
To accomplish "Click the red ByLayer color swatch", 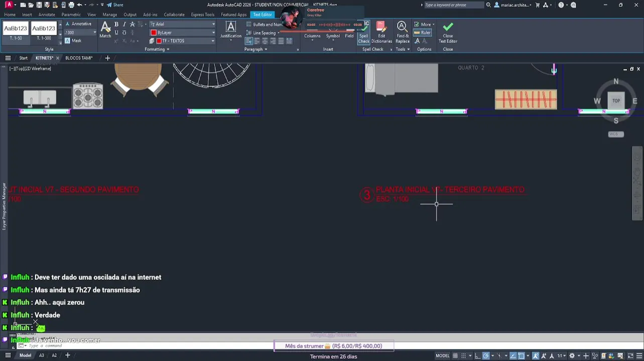I will tap(154, 33).
